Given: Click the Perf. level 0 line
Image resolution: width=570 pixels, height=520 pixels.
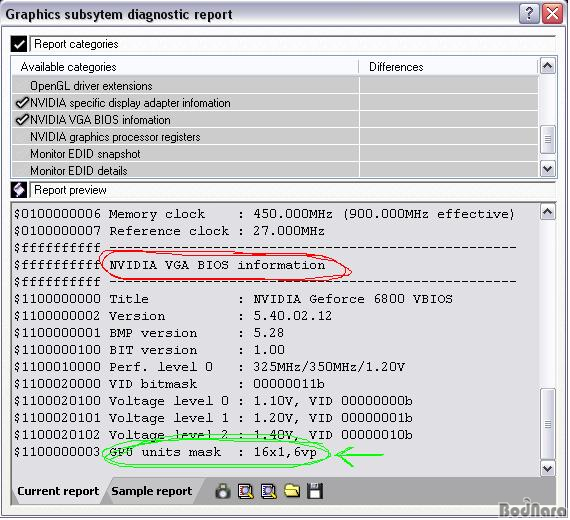Looking at the screenshot, I should [x=209, y=367].
